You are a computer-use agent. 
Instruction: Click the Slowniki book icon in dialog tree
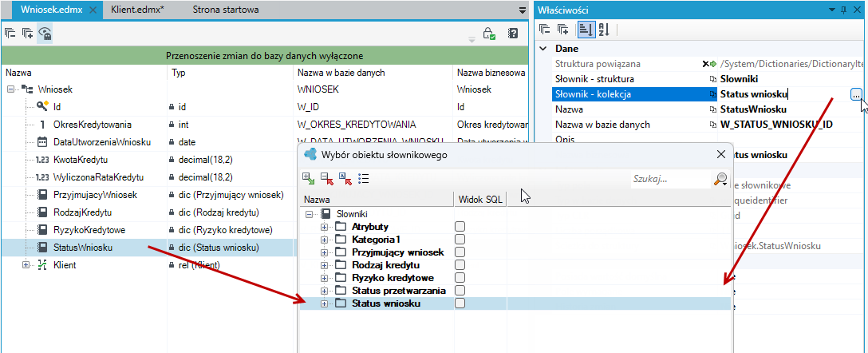click(x=325, y=213)
